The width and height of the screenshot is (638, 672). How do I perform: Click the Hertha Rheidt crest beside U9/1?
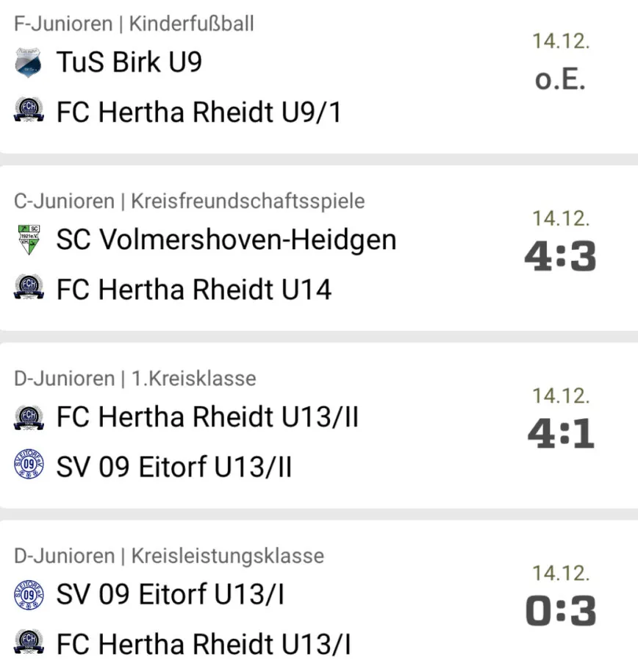[x=29, y=110]
